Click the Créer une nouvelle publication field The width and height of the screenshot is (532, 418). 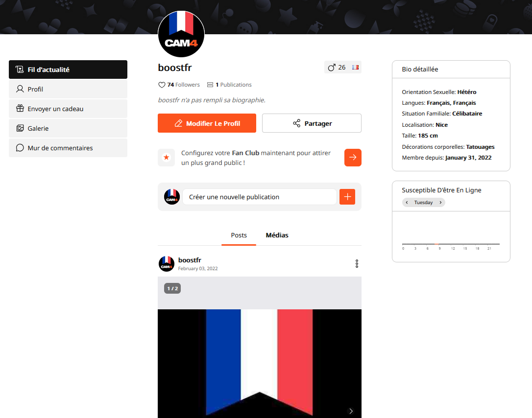click(x=260, y=197)
